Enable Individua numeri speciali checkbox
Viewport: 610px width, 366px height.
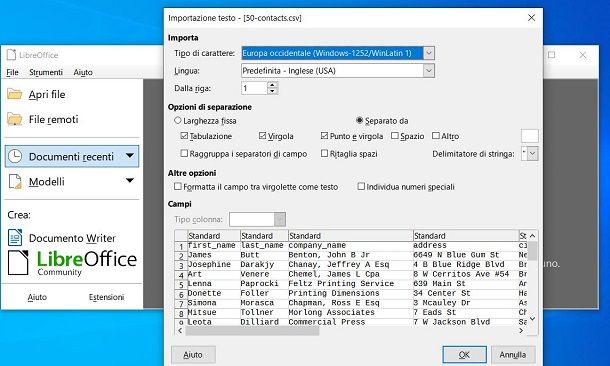(361, 186)
